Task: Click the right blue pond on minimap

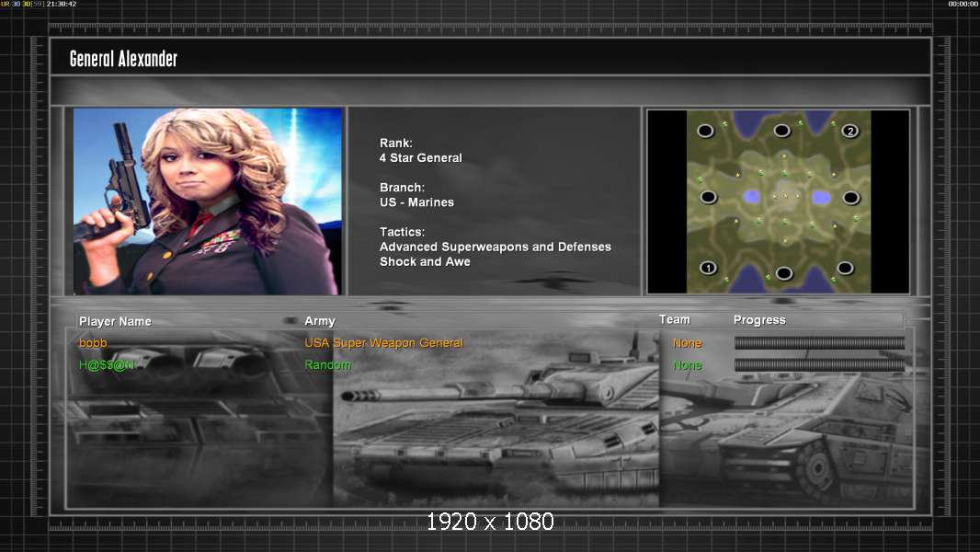Action: (x=821, y=198)
